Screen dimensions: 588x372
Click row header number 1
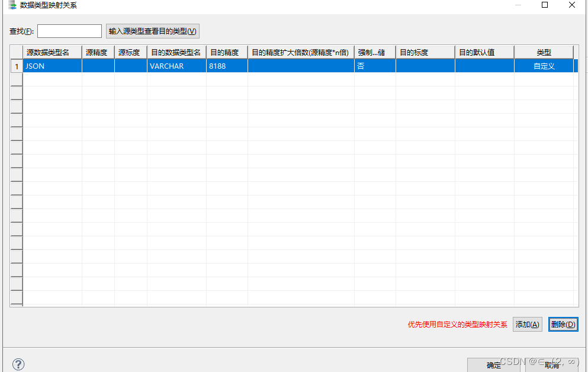pos(17,66)
